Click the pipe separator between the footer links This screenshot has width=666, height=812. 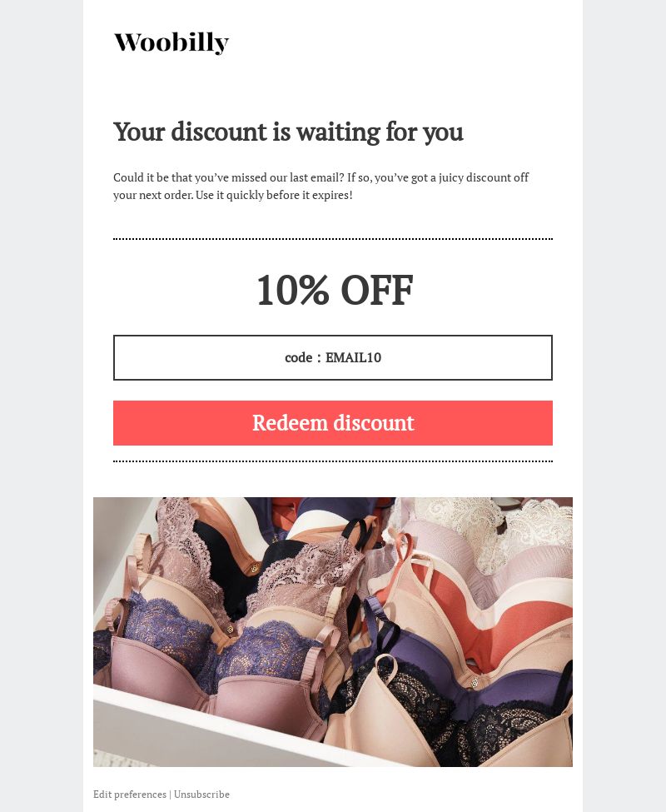tap(171, 795)
